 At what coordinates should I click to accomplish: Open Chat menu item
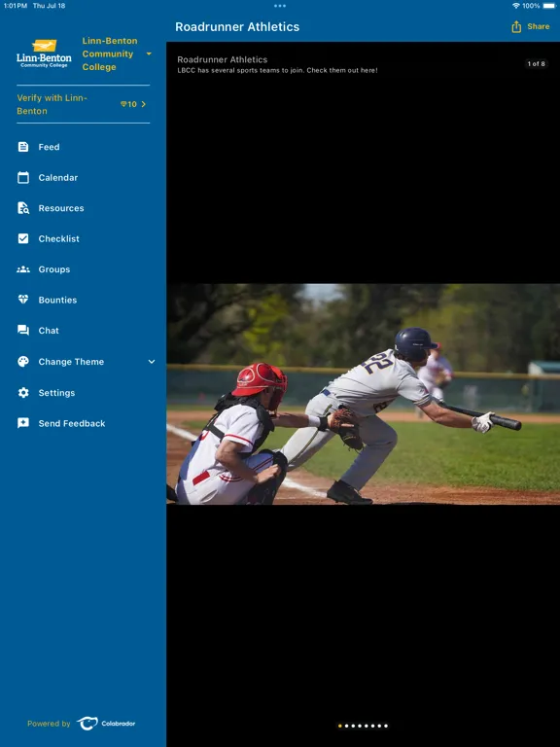coord(49,330)
